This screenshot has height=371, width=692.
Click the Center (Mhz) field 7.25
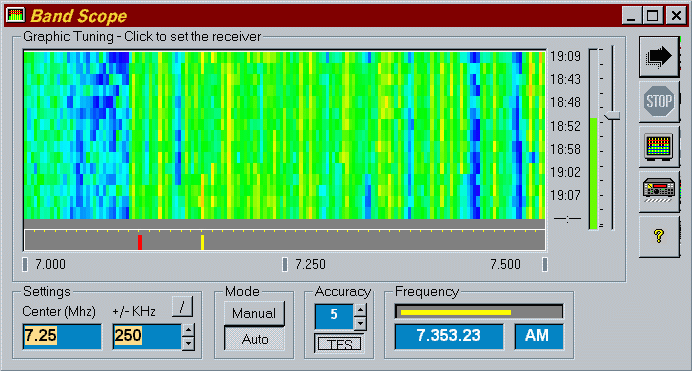62,337
